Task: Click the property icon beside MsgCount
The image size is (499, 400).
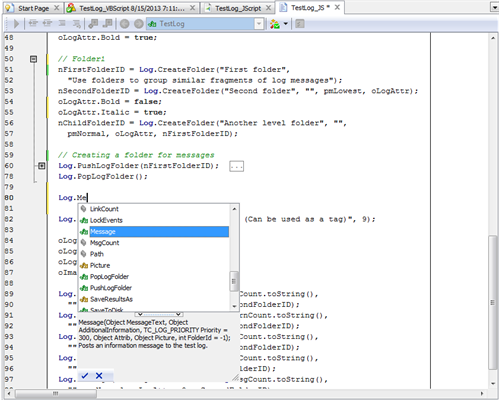Action: [x=84, y=243]
